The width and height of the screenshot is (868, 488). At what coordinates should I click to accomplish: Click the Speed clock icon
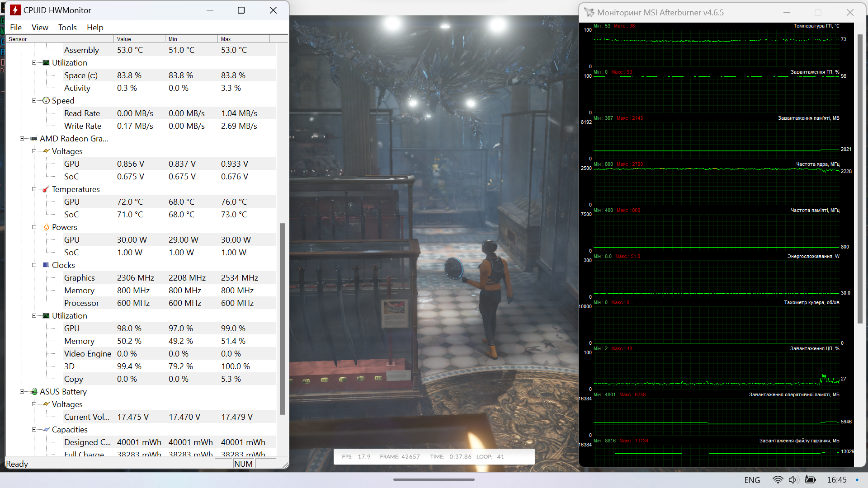point(46,101)
